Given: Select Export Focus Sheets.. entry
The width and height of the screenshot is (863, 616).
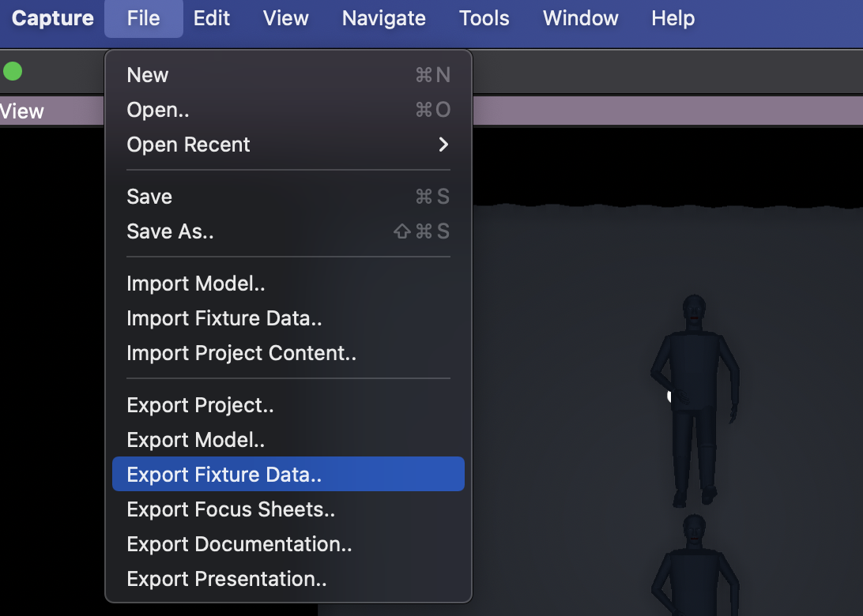Looking at the screenshot, I should [x=288, y=509].
